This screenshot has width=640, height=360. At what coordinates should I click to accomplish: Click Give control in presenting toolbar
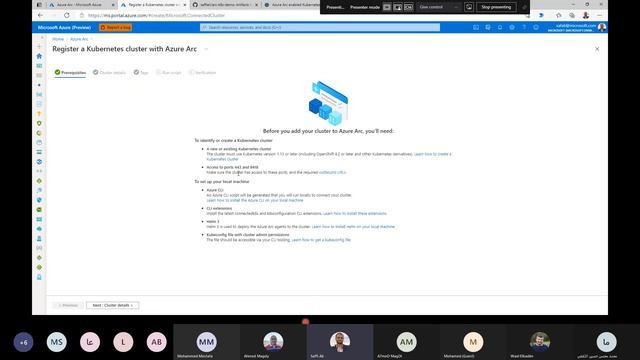pyautogui.click(x=431, y=7)
